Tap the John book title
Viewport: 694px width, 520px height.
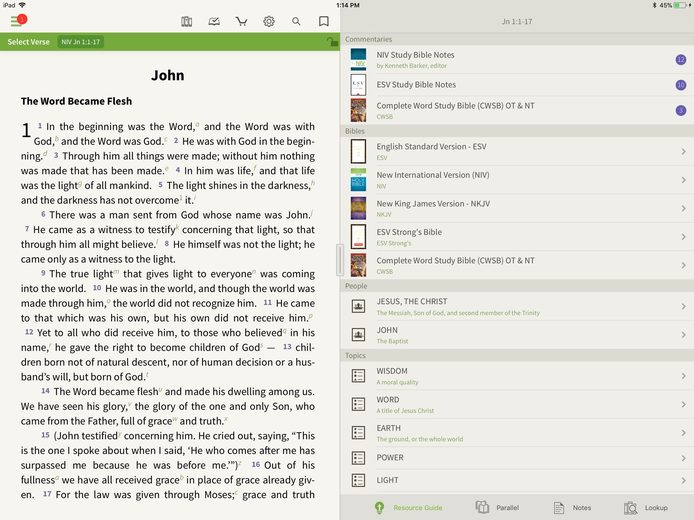point(168,75)
